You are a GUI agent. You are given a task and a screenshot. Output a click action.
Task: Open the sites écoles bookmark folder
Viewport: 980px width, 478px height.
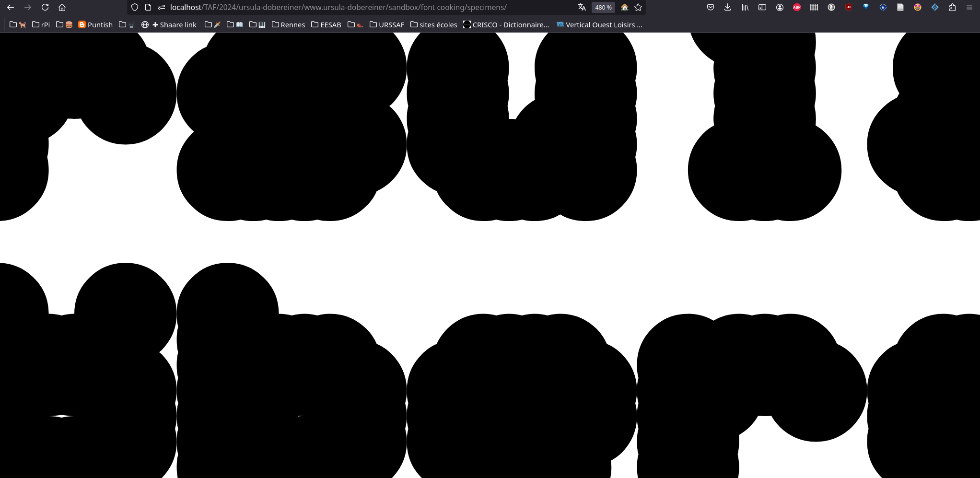(434, 24)
